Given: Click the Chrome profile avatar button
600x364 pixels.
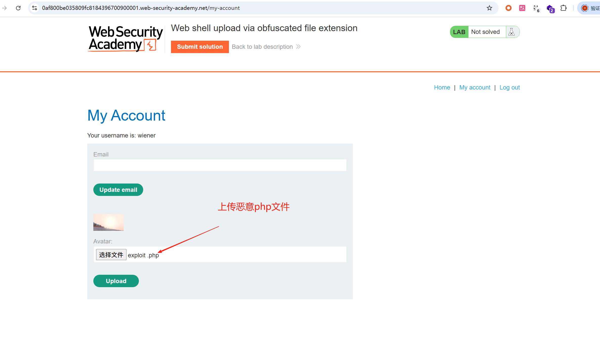Looking at the screenshot, I should [x=585, y=8].
